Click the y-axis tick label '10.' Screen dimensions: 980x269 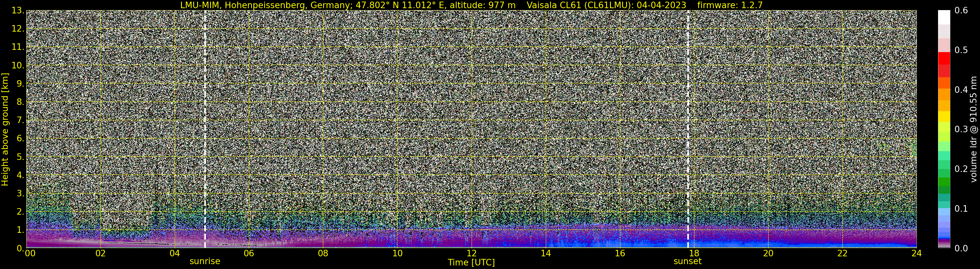click(x=18, y=65)
